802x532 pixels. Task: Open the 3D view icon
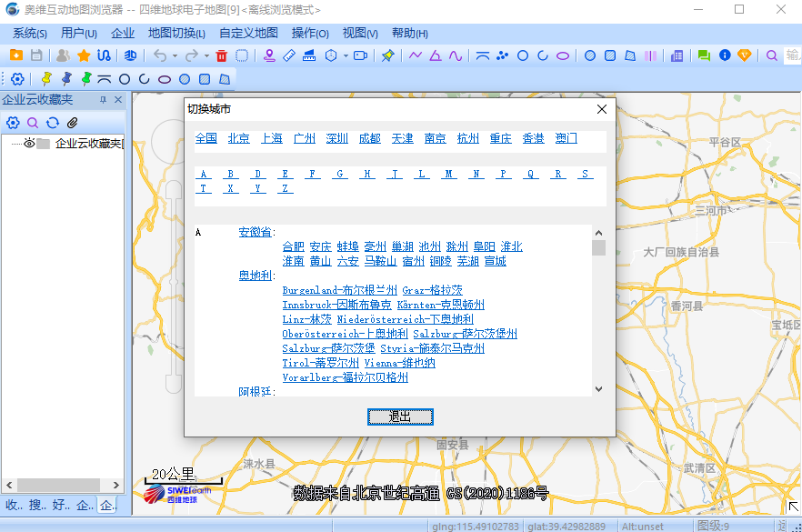click(131, 55)
